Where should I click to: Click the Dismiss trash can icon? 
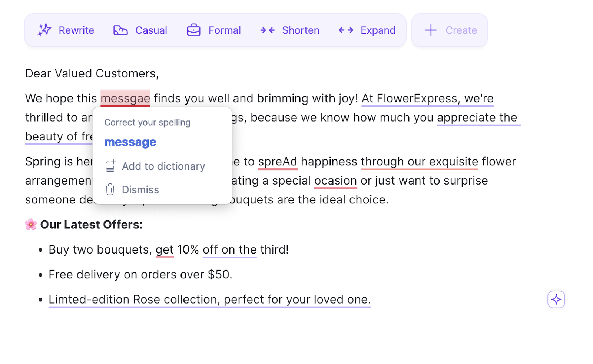[x=110, y=189]
